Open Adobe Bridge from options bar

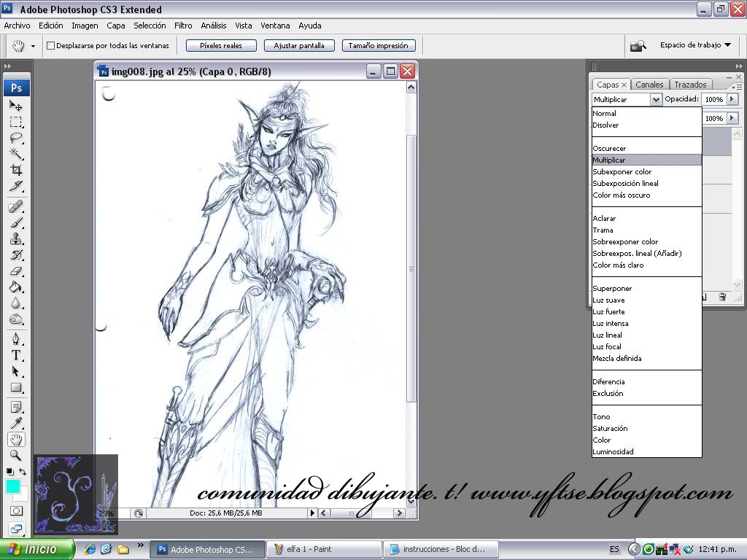coord(638,46)
